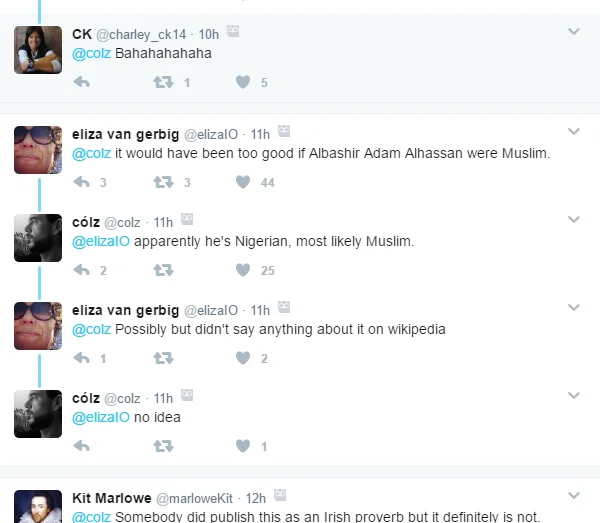Screen dimensions: 600x523
Task: View CK's profile avatar
Action: 38,50
